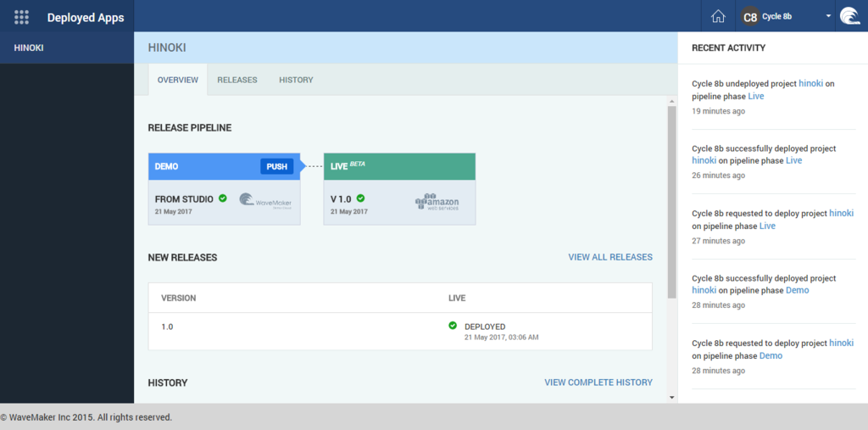This screenshot has width=868, height=430.
Task: Click hinoki link in undeployed activity entry
Action: [811, 84]
